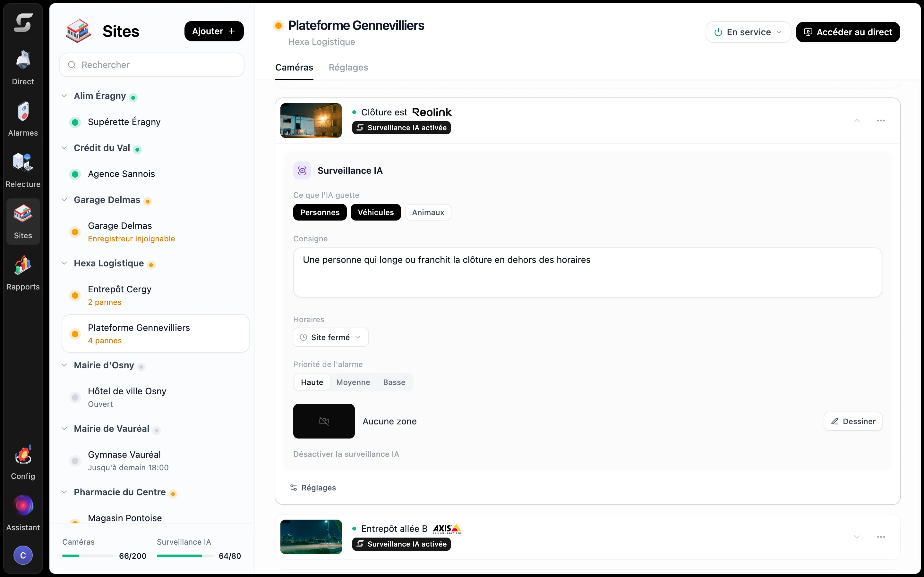This screenshot has height=577, width=924.
Task: Toggle the Animaux detection chip
Action: click(x=428, y=212)
